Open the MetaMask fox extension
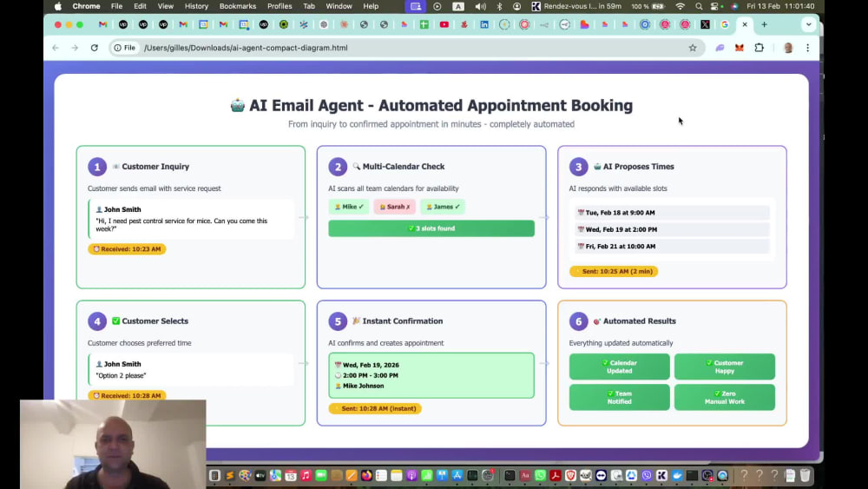The width and height of the screenshot is (868, 489). click(x=739, y=48)
